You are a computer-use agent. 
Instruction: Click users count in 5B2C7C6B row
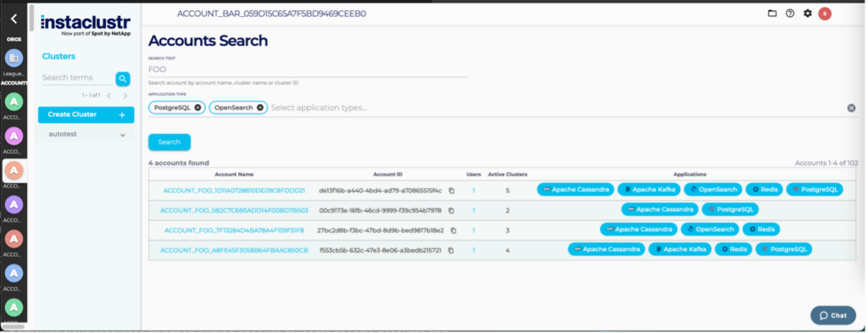click(x=474, y=210)
